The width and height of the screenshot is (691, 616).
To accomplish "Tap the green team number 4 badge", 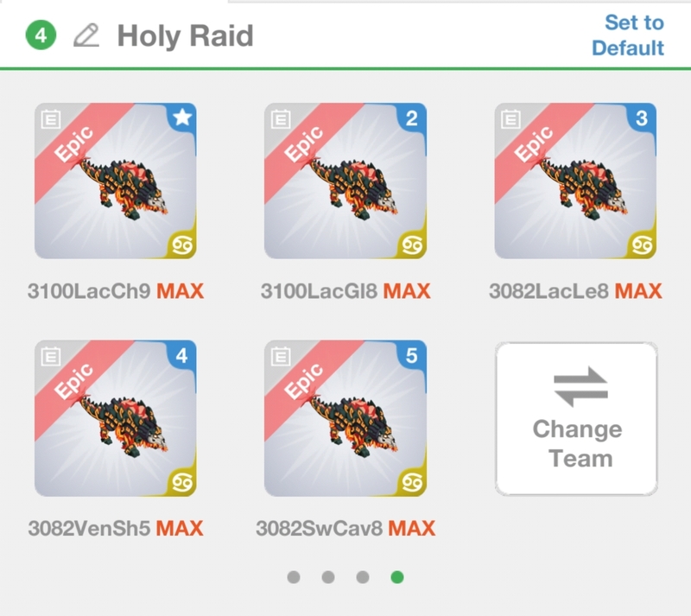I will click(x=41, y=35).
